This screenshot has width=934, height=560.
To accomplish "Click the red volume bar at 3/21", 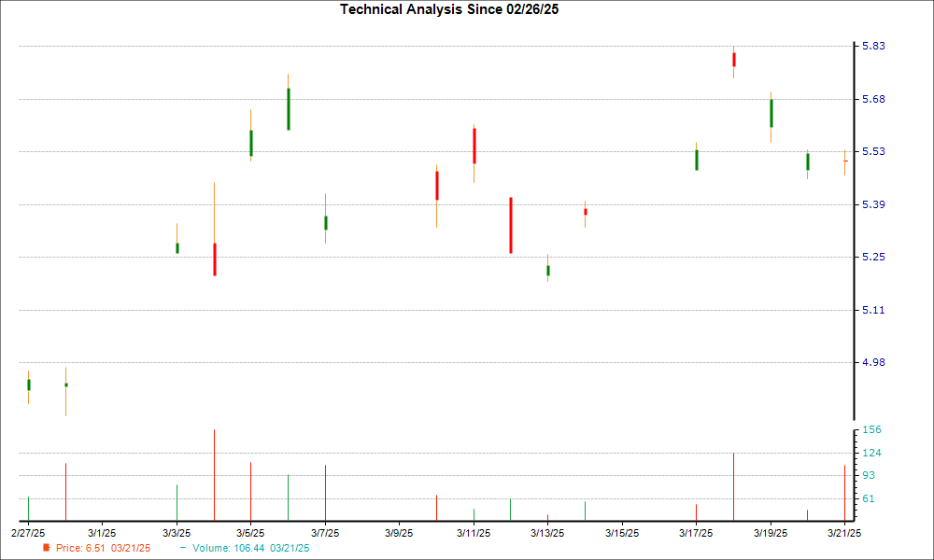I will pyautogui.click(x=844, y=490).
